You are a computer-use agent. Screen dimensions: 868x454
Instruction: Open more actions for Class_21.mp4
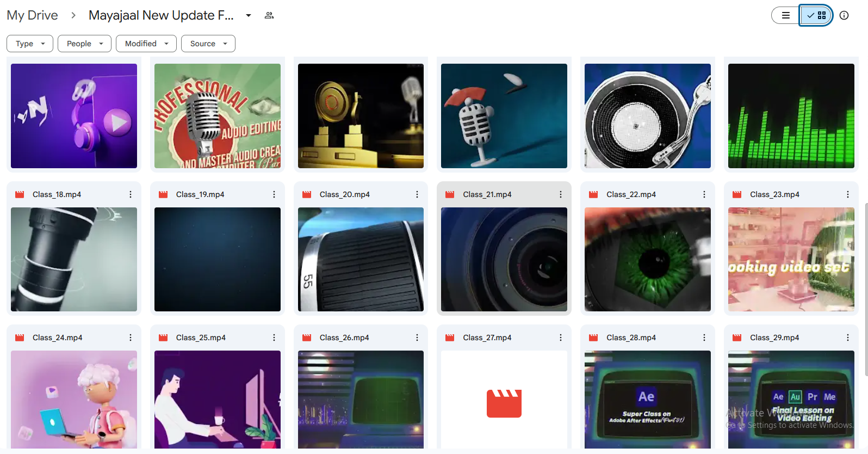(561, 194)
